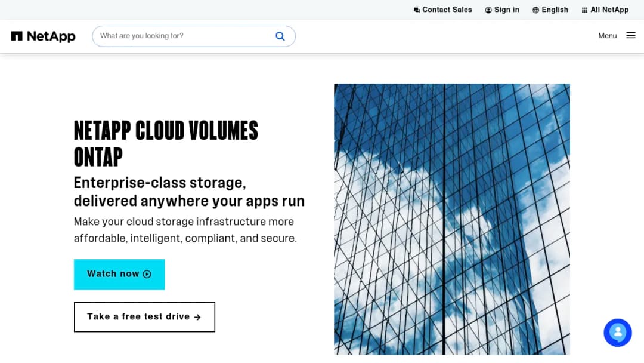Open the All NetApp apps menu

click(605, 10)
